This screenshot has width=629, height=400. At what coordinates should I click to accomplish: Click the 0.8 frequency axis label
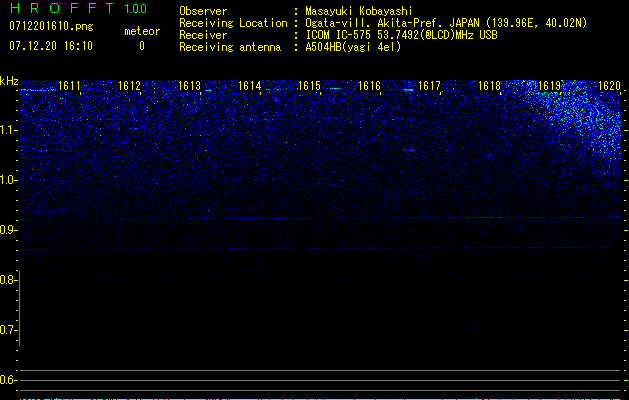pos(8,280)
